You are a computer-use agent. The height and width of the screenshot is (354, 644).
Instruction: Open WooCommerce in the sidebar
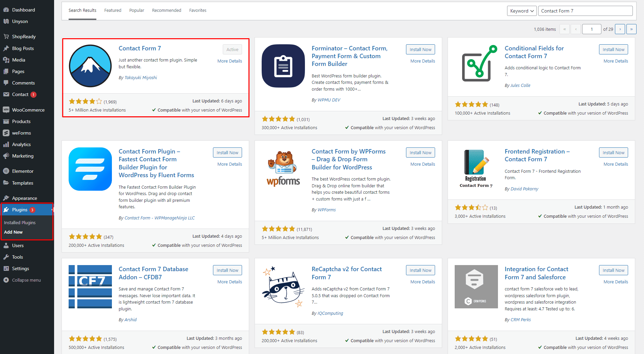tap(28, 110)
